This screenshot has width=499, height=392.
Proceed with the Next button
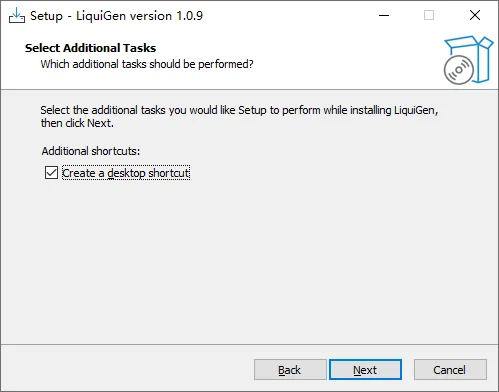point(365,370)
